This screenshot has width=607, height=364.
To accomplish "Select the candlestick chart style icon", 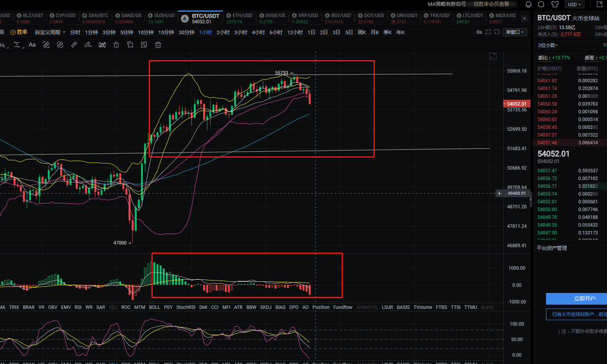I will tap(102, 45).
